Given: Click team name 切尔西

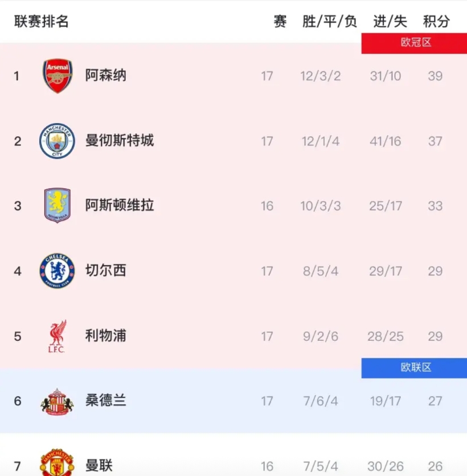Looking at the screenshot, I should (x=106, y=271).
